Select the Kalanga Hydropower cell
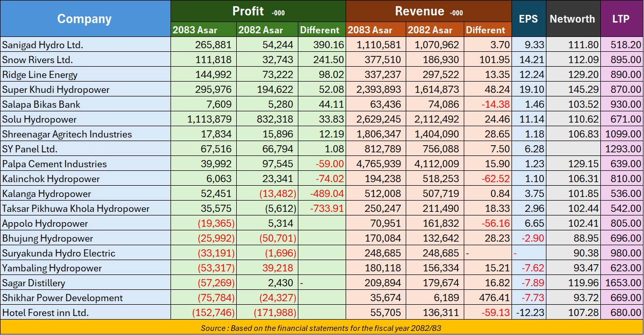The height and width of the screenshot is (335, 644). 85,193
